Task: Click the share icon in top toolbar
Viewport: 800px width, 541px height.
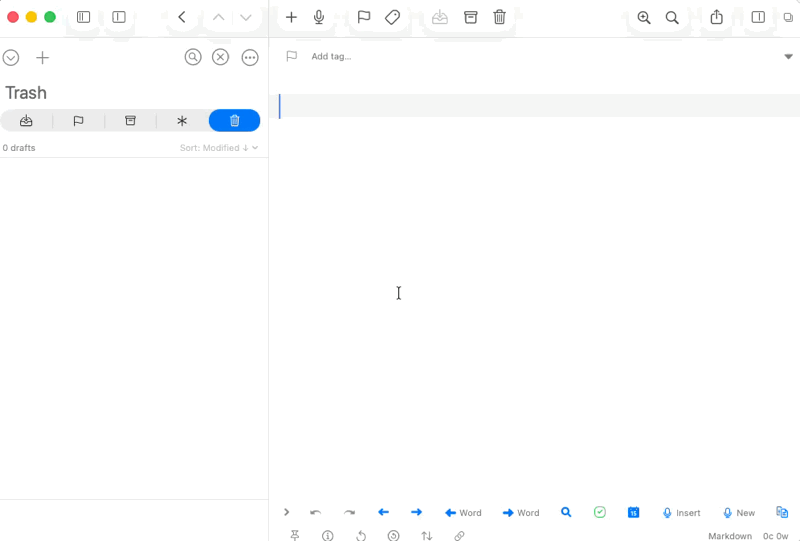Action: tap(716, 17)
